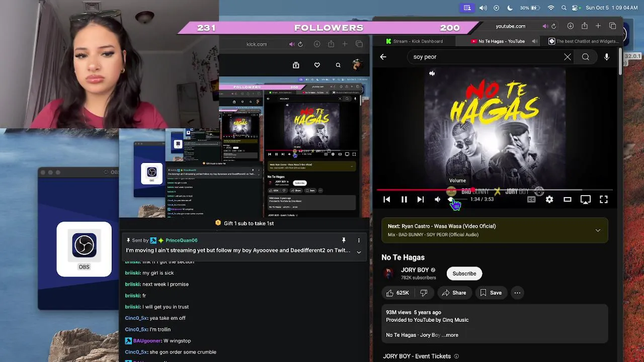Subscribe to JORY BOY channel

[464, 274]
